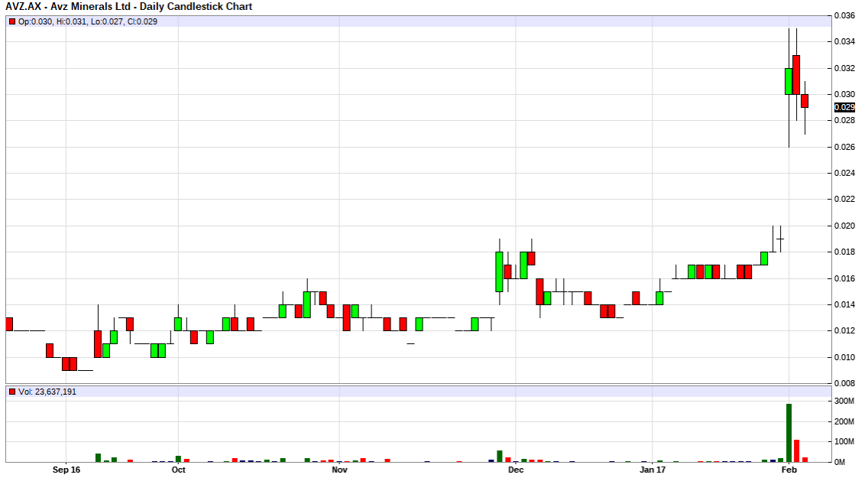
Task: Click the 0.016 price axis label
Action: (844, 278)
